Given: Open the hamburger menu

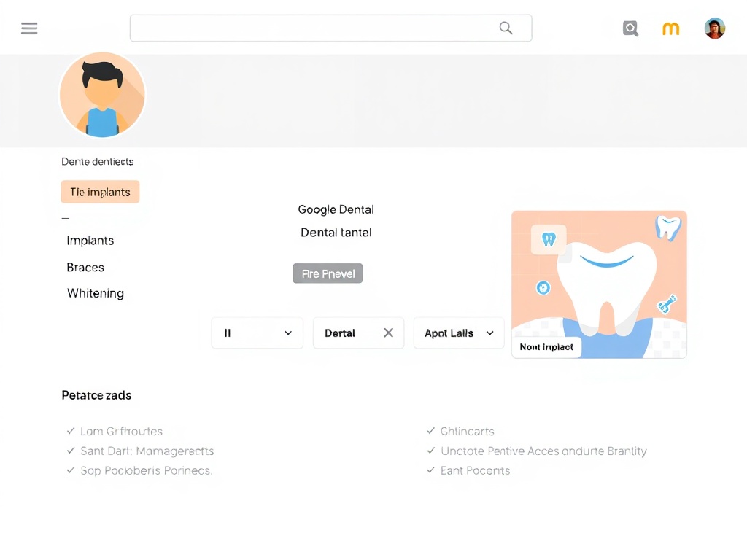Looking at the screenshot, I should (x=29, y=28).
